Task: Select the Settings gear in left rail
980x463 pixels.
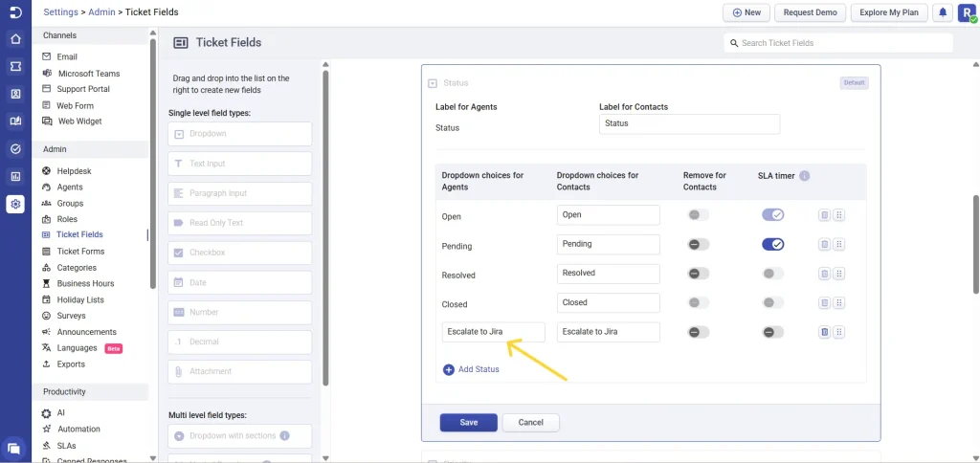Action: tap(15, 204)
